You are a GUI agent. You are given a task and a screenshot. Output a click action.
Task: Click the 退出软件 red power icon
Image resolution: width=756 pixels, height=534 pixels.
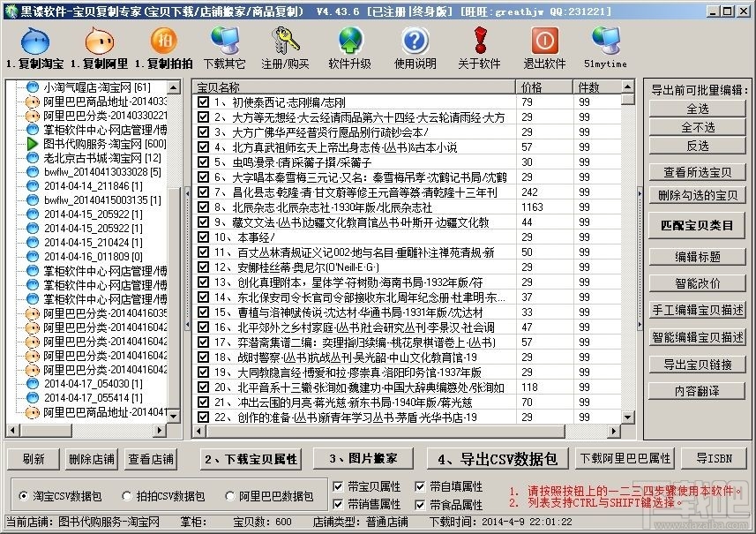545,41
